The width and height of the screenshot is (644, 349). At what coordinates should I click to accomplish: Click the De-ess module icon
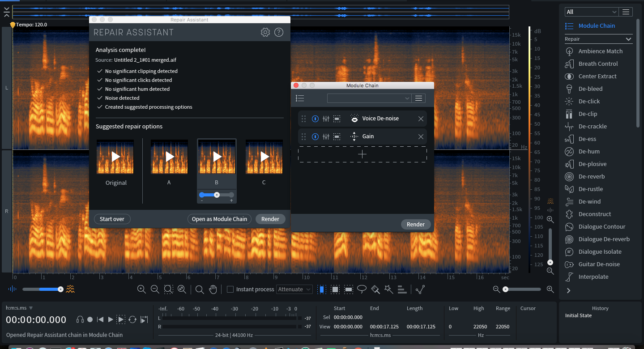(569, 139)
